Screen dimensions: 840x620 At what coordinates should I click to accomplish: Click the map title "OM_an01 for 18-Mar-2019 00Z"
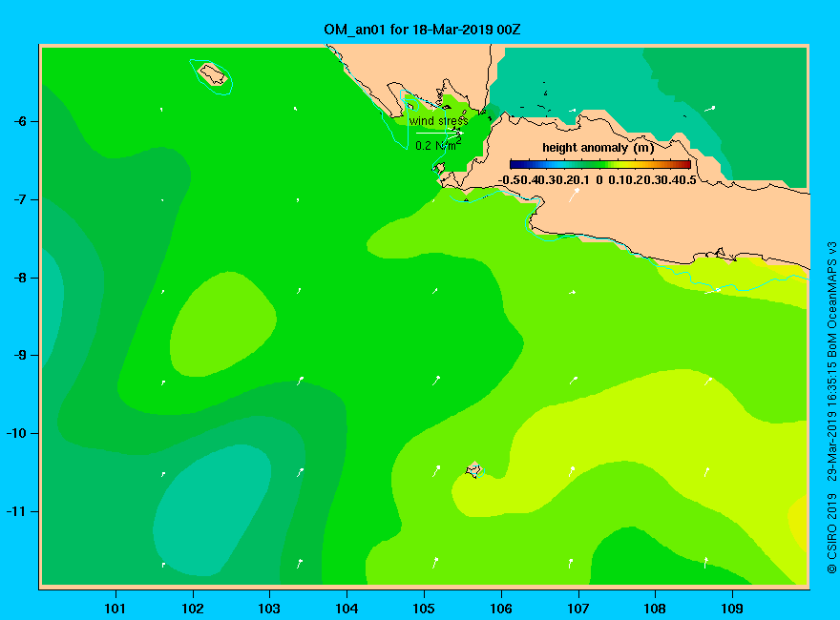(x=422, y=30)
